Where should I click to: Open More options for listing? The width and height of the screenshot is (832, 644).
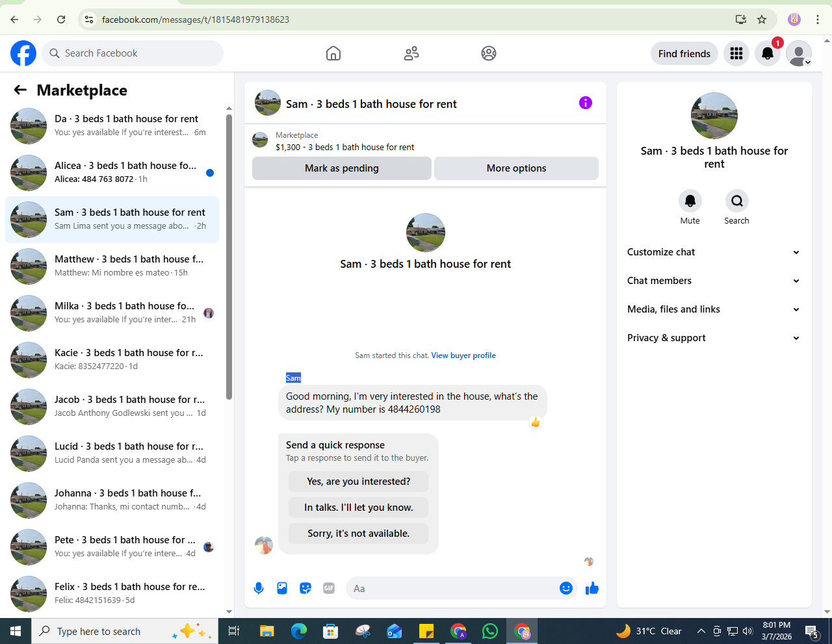pyautogui.click(x=517, y=168)
